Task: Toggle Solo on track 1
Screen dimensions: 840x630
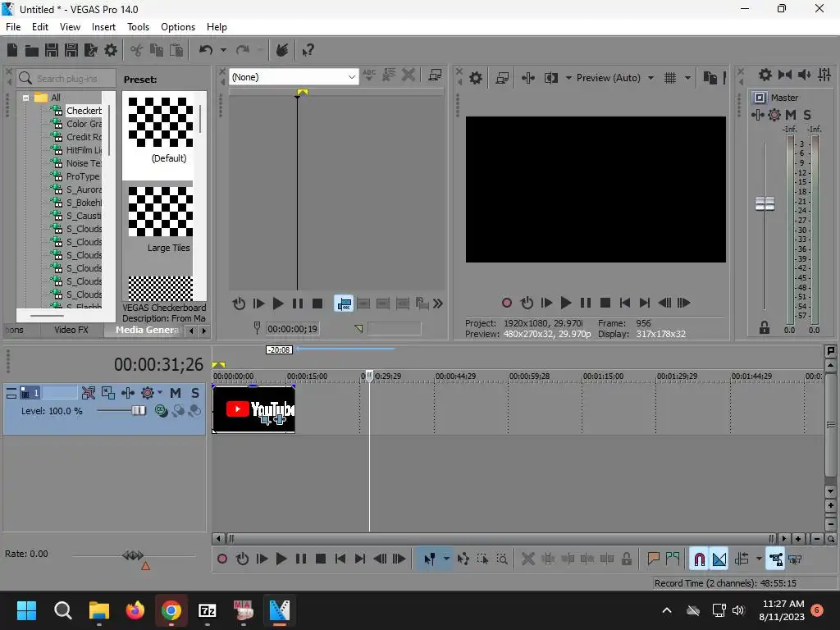Action: pyautogui.click(x=195, y=393)
